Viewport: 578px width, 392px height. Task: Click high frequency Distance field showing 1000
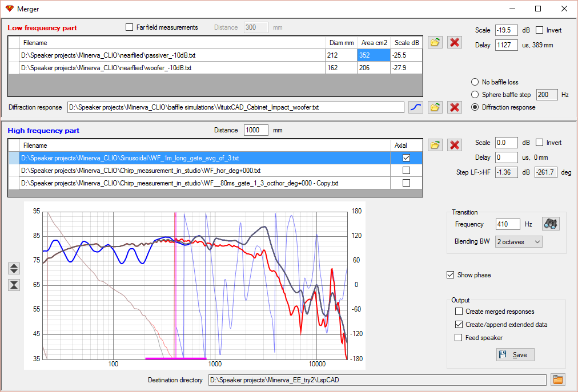pos(256,130)
